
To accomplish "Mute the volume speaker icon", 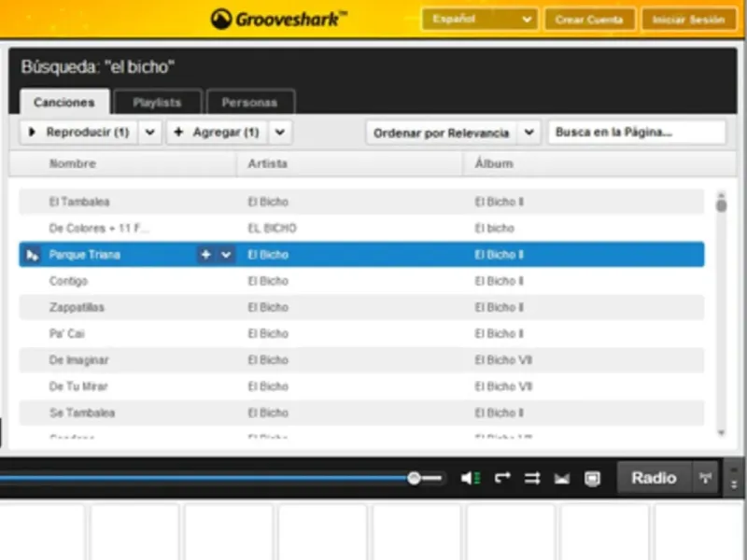I will click(471, 478).
